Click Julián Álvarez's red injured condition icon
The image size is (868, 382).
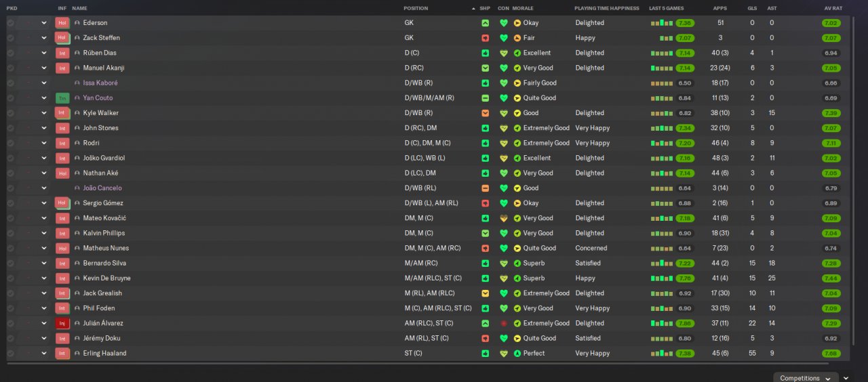coord(503,323)
